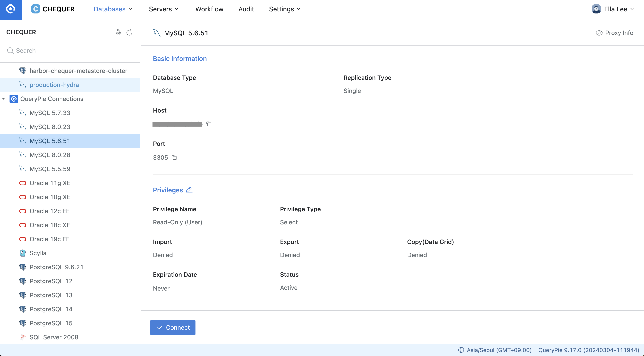Click the redacted Host value
The height and width of the screenshot is (356, 644).
coord(177,124)
